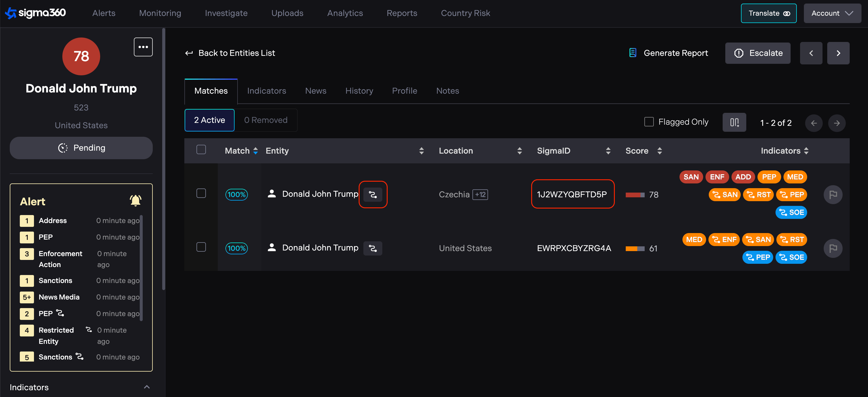The image size is (868, 397).
Task: Click the relationship icon in the United States match row
Action: pyautogui.click(x=373, y=248)
